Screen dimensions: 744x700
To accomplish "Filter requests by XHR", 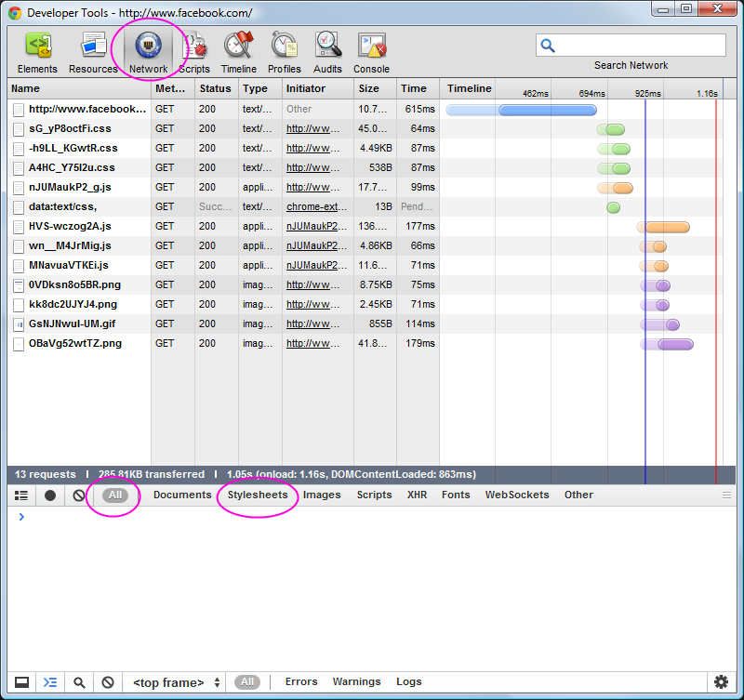I will click(x=417, y=495).
